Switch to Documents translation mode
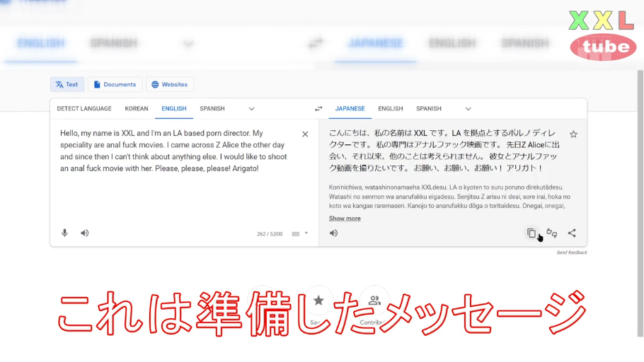644x362 pixels. [115, 85]
